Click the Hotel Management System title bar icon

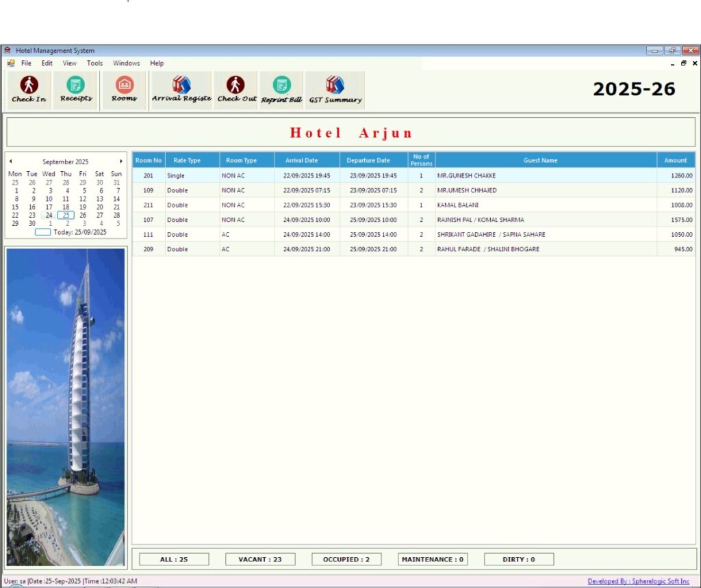coord(6,50)
